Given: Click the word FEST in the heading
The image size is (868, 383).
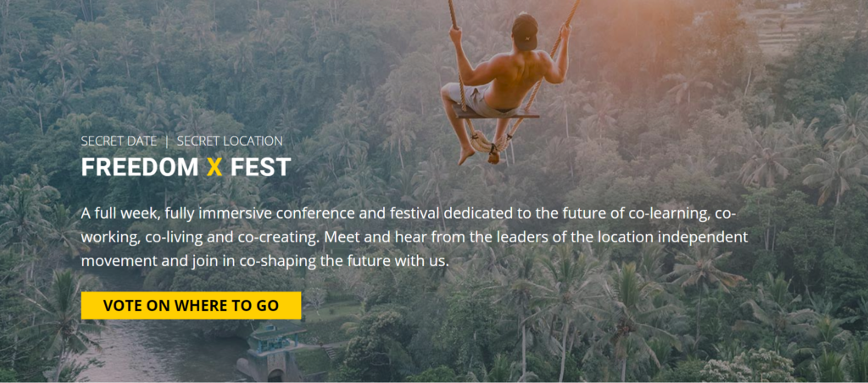Looking at the screenshot, I should click(259, 167).
